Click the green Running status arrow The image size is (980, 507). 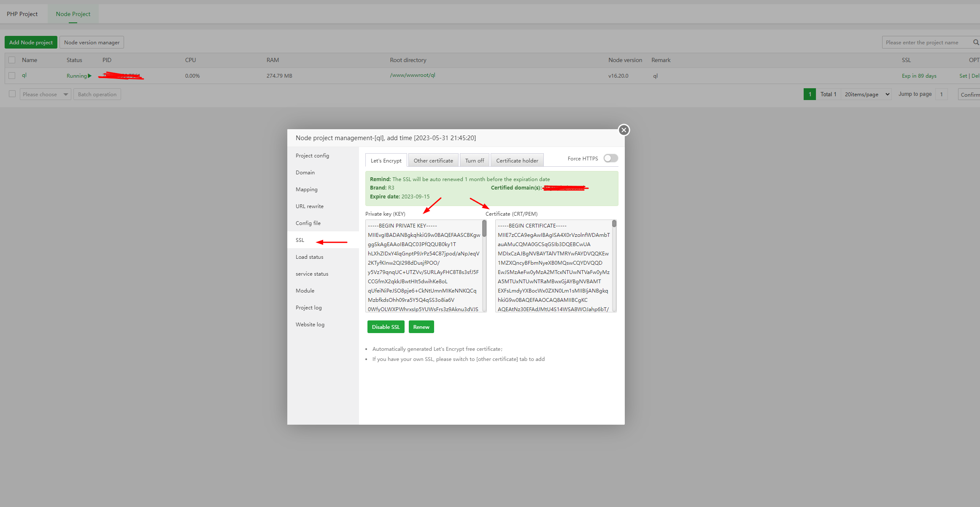89,76
